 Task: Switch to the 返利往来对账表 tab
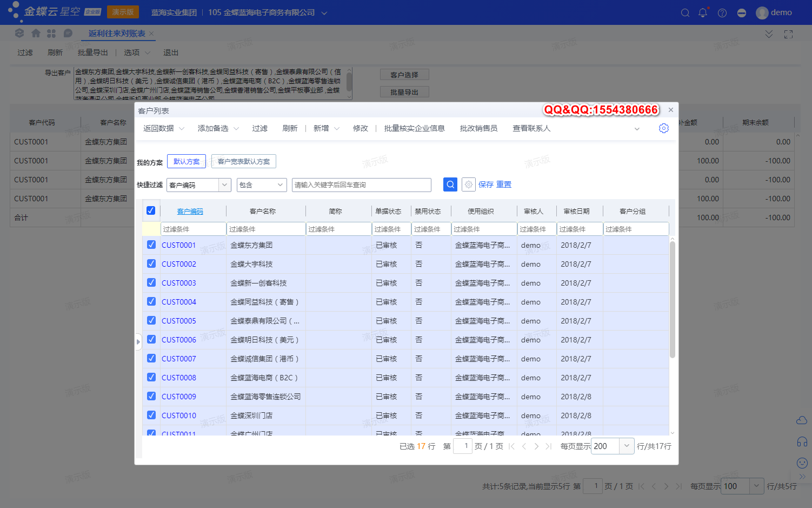(x=117, y=34)
